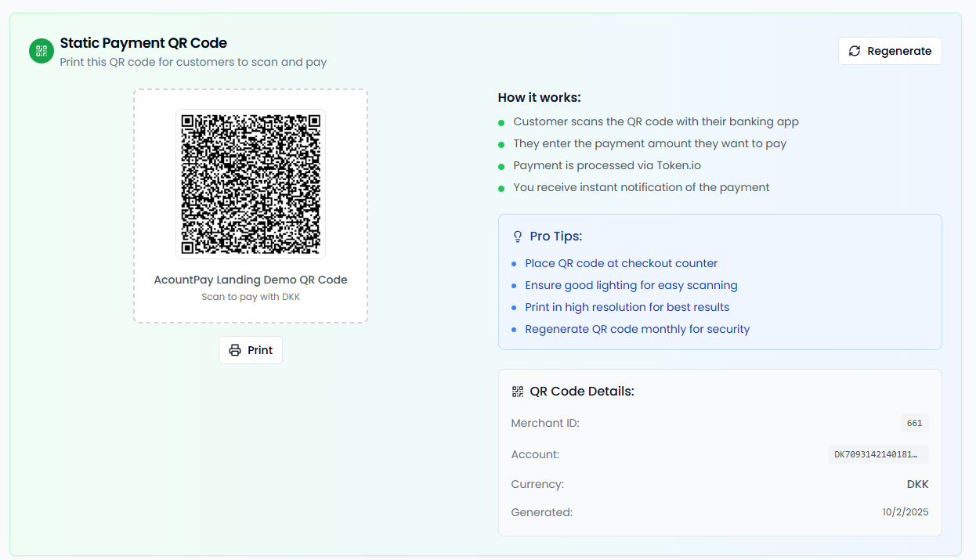Click the How it works heading
The height and width of the screenshot is (560, 976).
click(x=540, y=97)
